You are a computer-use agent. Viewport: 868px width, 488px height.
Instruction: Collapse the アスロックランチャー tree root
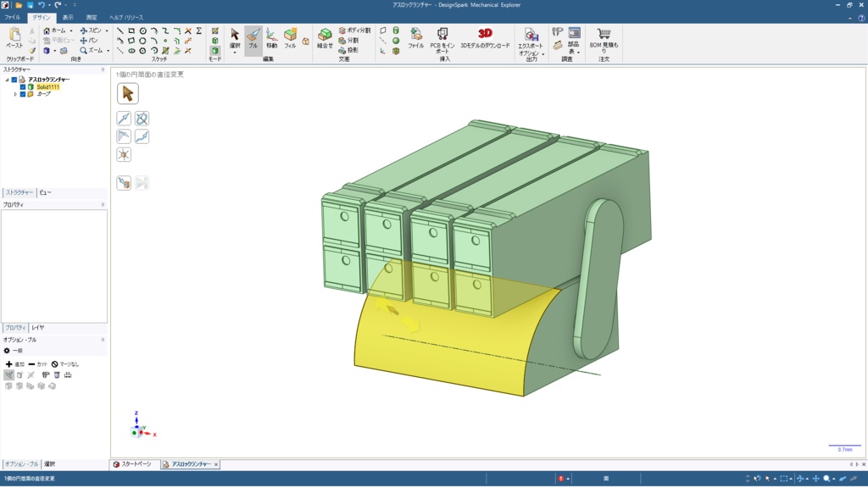7,80
